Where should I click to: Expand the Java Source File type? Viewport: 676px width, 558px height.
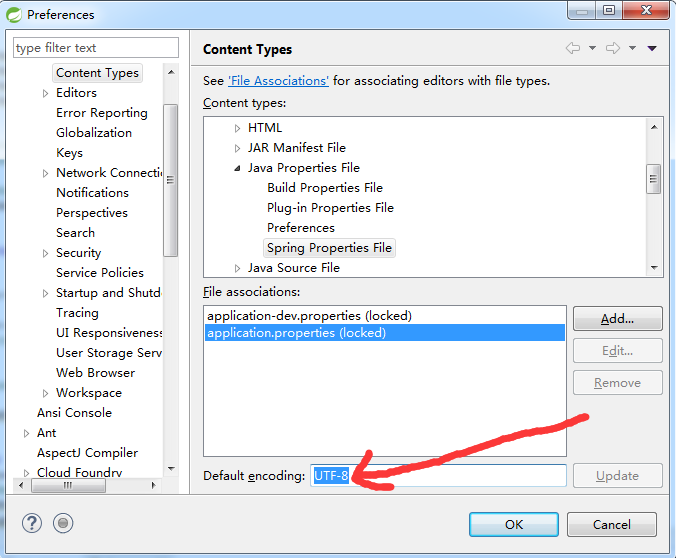(x=237, y=268)
